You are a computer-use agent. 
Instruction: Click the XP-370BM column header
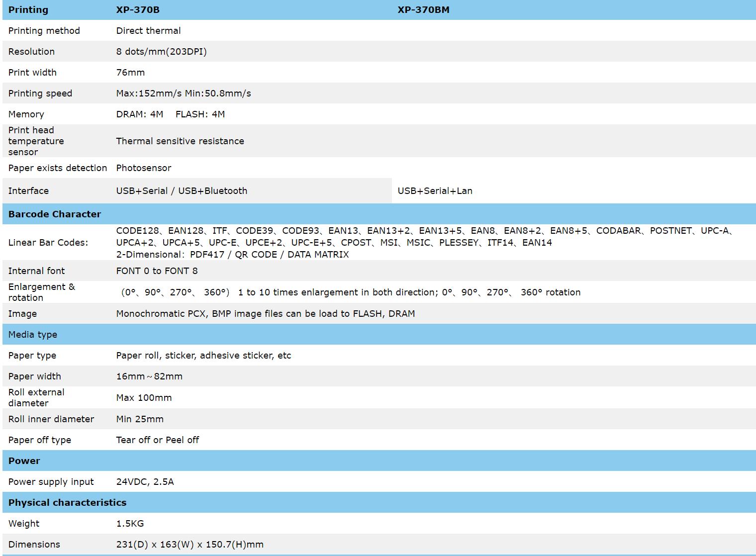423,10
